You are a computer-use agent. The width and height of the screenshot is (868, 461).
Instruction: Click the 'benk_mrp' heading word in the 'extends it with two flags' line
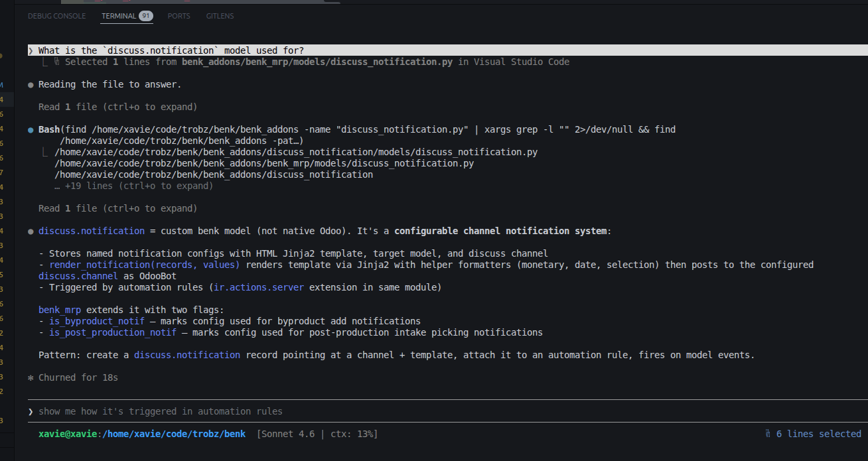point(60,310)
